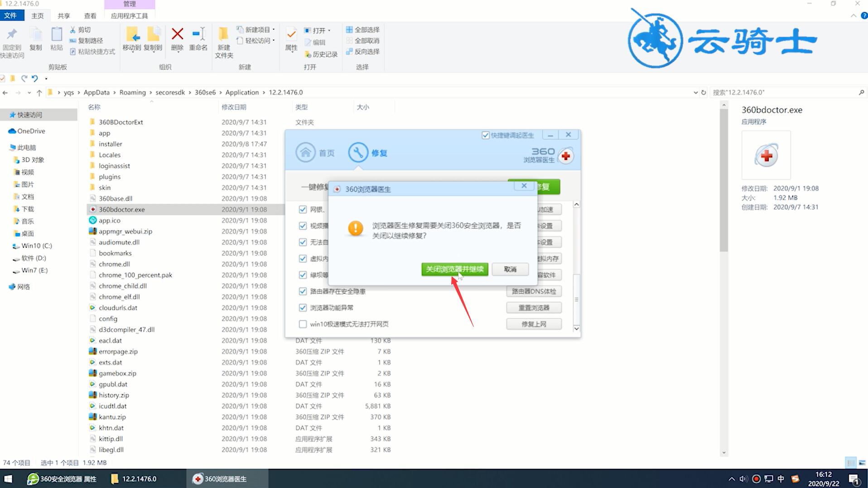Click the Application breadcrumb segment
This screenshot has height=488, width=868.
pos(242,92)
